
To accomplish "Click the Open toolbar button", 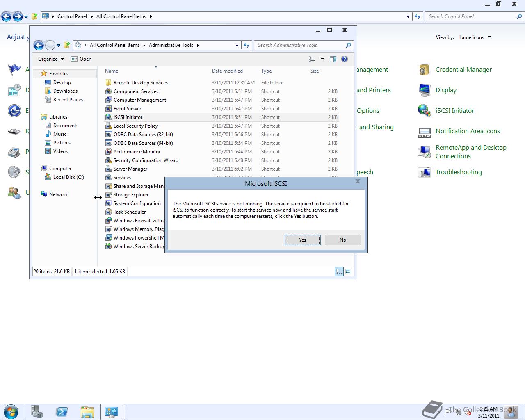I will click(x=81, y=59).
